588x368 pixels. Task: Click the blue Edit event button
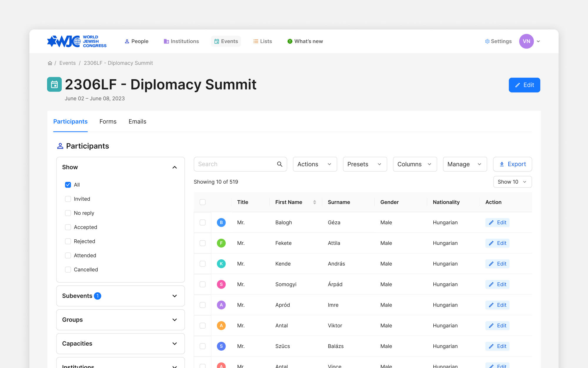[524, 85]
